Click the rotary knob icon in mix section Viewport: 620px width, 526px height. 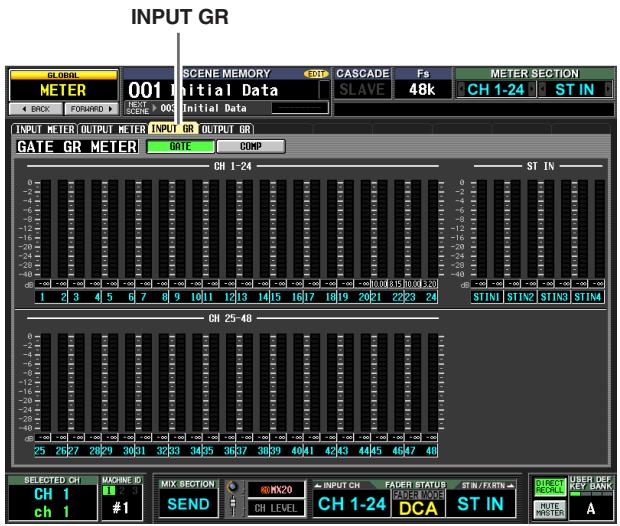tap(233, 486)
